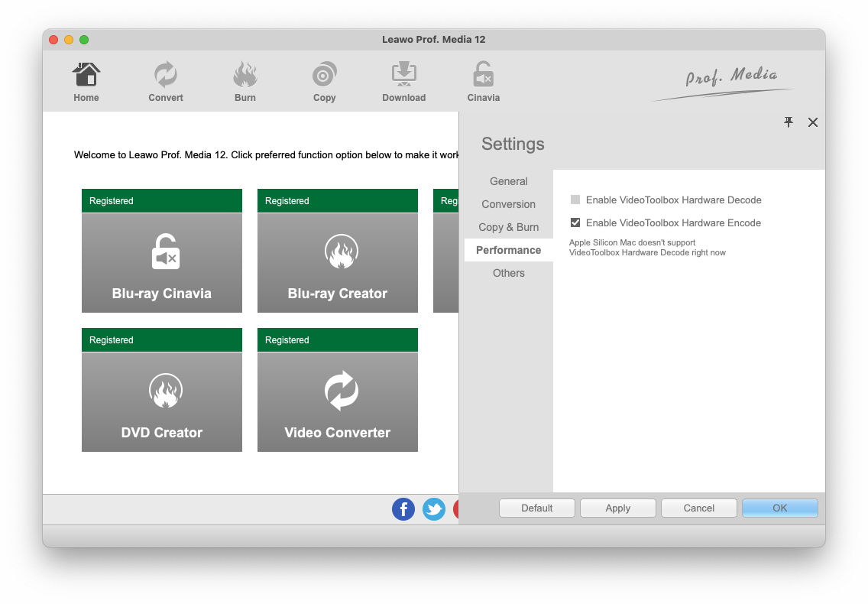This screenshot has width=868, height=604.
Task: Click the welcome message text
Action: click(266, 155)
